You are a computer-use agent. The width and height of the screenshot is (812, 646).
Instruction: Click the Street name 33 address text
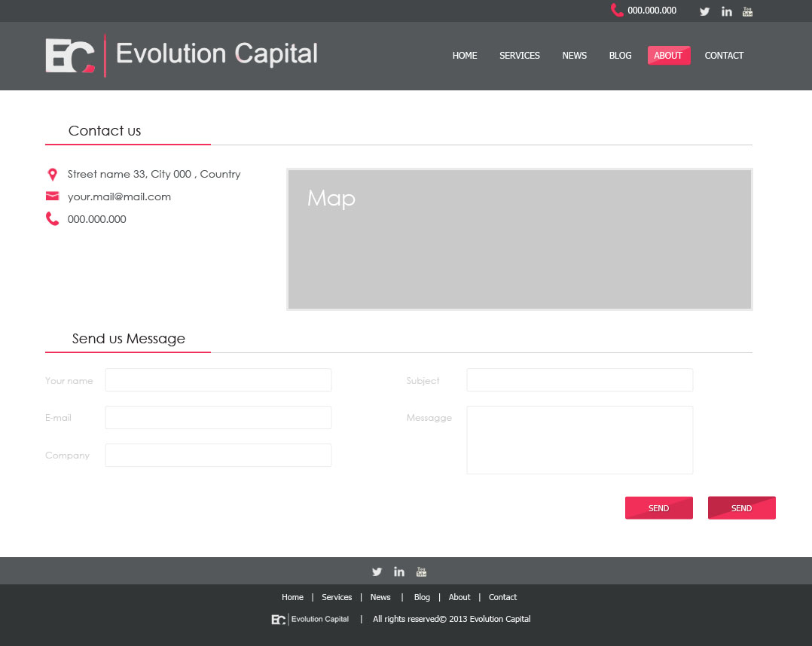coord(154,174)
